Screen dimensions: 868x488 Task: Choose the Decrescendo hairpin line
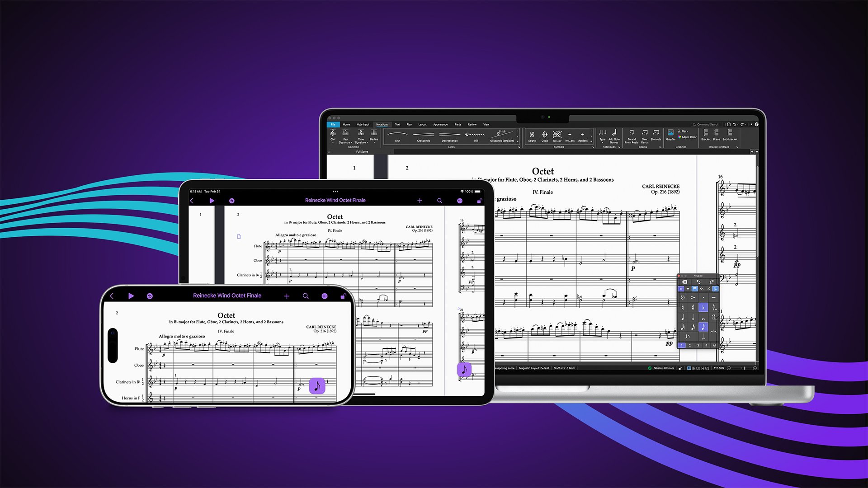coord(450,136)
